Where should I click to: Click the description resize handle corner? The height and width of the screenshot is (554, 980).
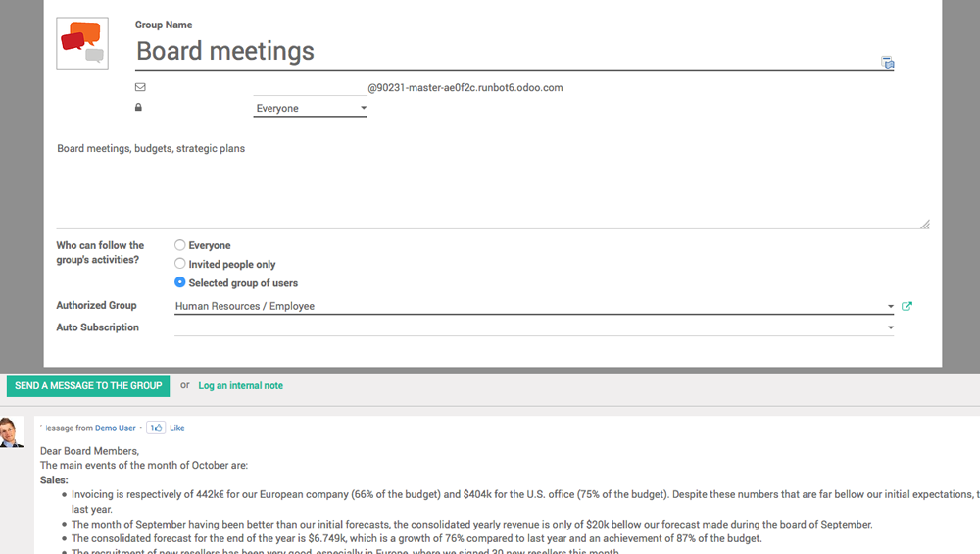click(925, 225)
